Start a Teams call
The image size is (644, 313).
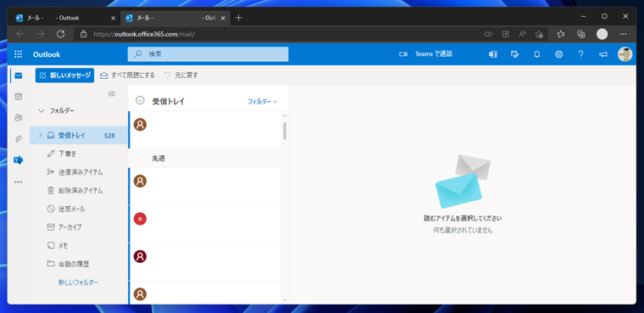pyautogui.click(x=426, y=54)
